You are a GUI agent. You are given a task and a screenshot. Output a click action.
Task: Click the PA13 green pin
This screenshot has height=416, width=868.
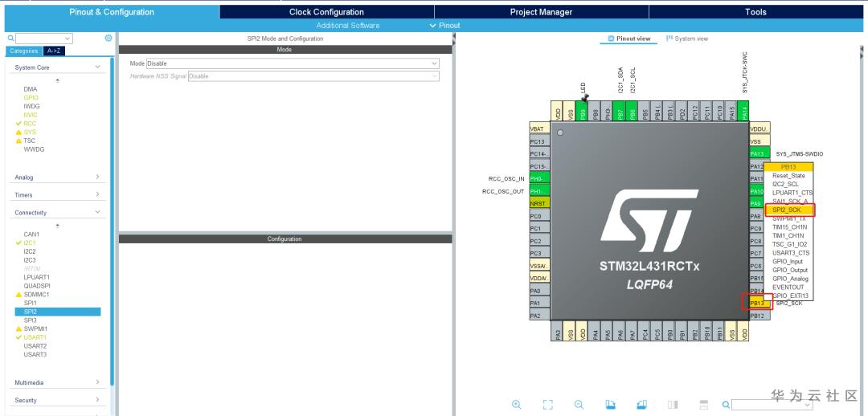[759, 153]
